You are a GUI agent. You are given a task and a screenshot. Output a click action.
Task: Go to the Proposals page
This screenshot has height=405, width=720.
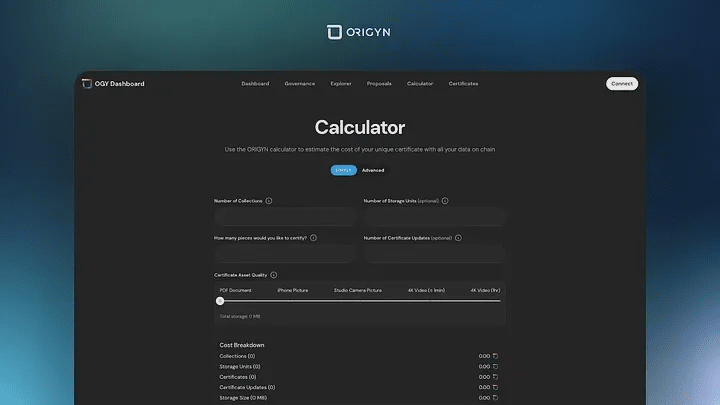click(379, 84)
